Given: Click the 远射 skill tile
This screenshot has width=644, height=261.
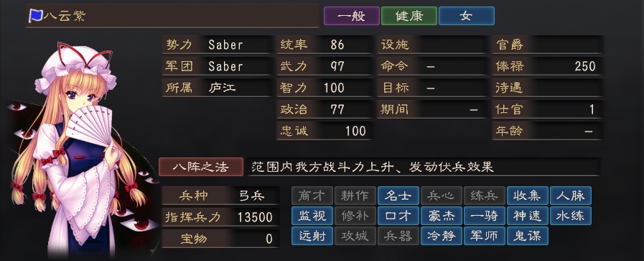Looking at the screenshot, I should [x=312, y=236].
